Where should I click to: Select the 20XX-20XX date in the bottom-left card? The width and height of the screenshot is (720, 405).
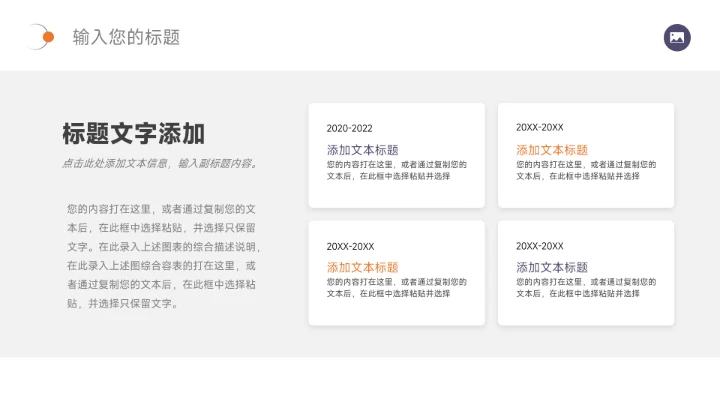(x=350, y=247)
